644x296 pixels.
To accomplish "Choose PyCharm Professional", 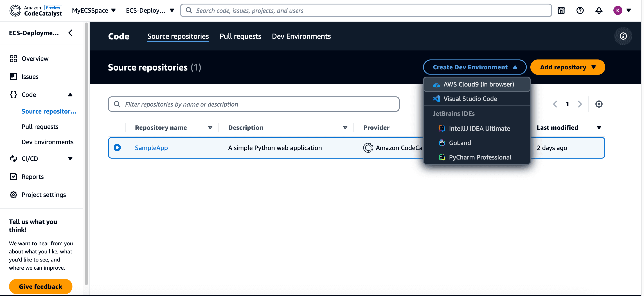I will (477, 157).
